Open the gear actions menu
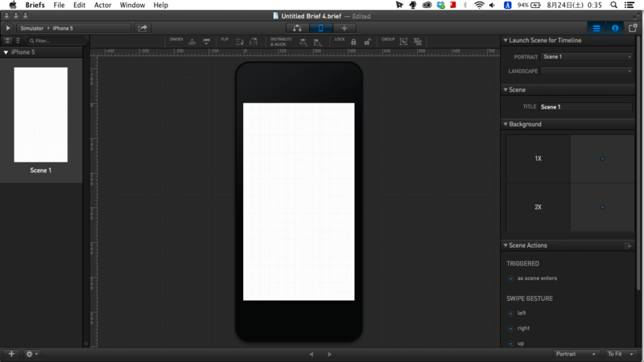This screenshot has width=644, height=362. click(31, 354)
